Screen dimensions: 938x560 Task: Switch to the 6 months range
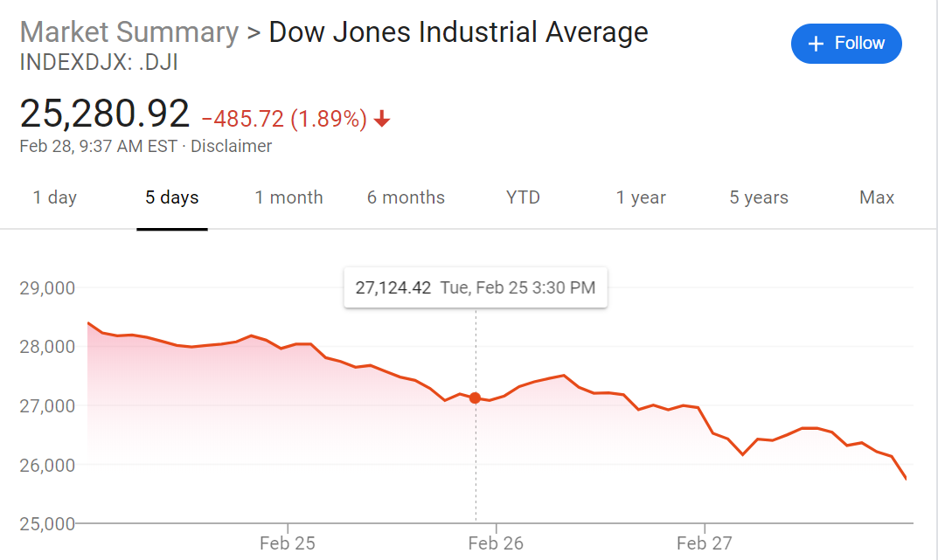coord(406,197)
